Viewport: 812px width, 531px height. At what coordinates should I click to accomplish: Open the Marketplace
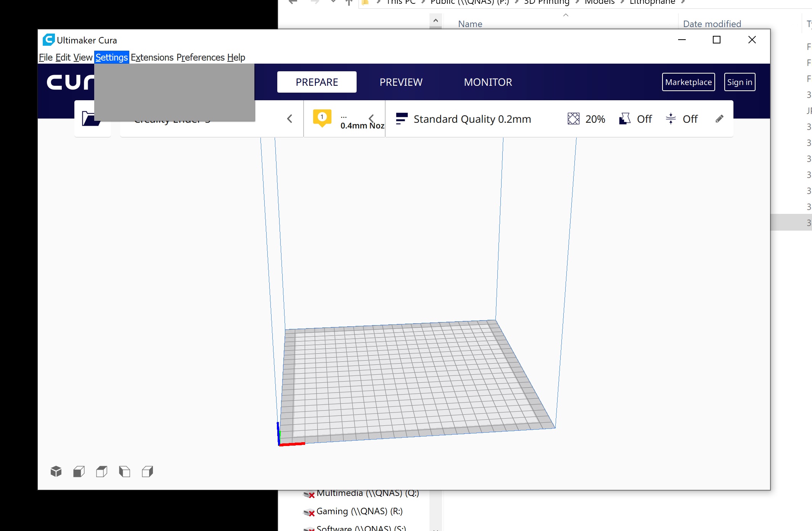click(x=688, y=82)
